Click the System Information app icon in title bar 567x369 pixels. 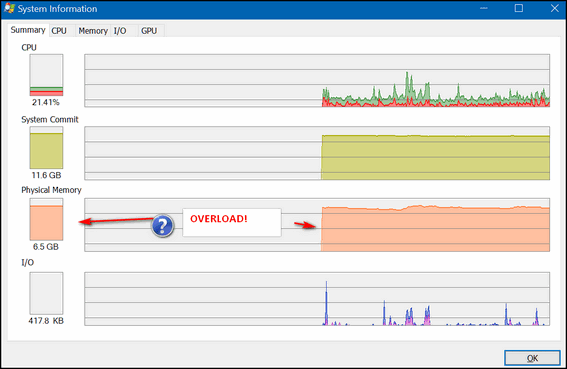[9, 8]
